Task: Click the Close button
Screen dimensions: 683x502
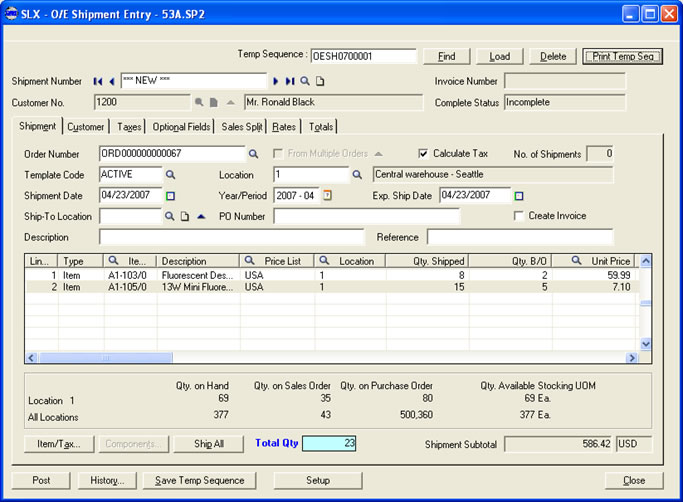Action: tap(634, 481)
